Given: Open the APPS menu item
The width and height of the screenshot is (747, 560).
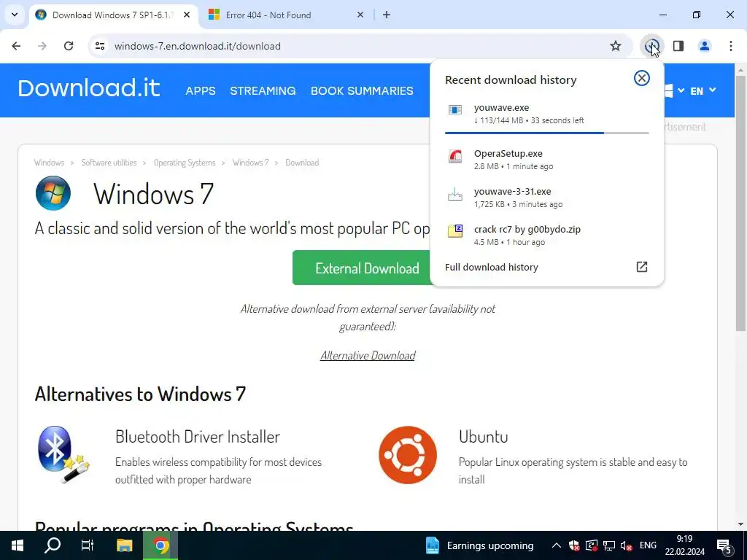Looking at the screenshot, I should (201, 90).
